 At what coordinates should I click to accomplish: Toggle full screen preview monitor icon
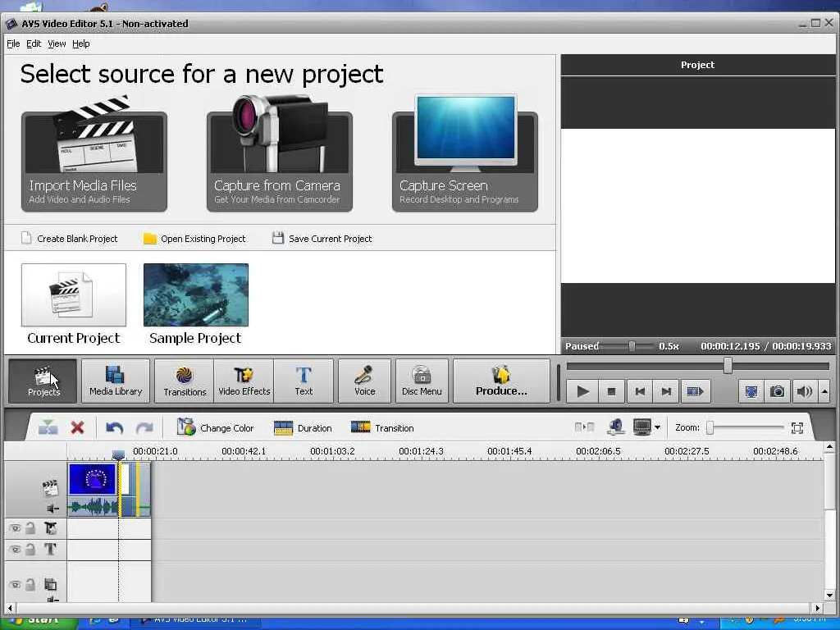751,391
